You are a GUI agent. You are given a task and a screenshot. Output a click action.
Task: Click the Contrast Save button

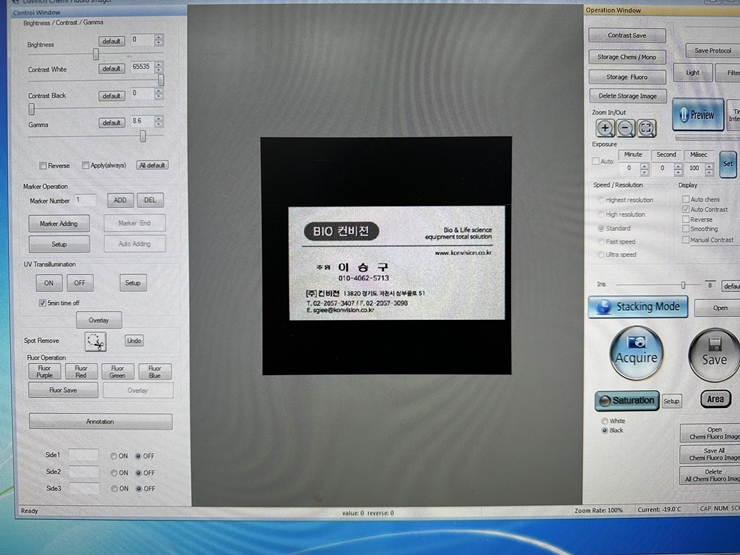627,35
